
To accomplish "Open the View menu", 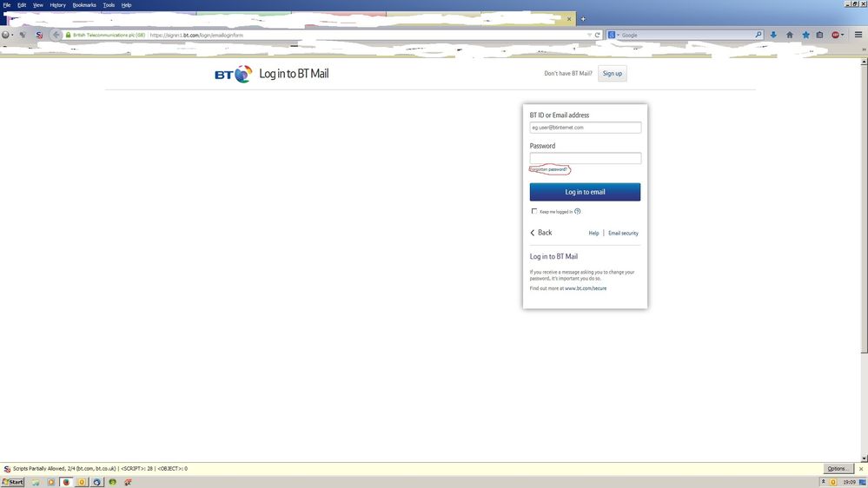I will click(37, 5).
